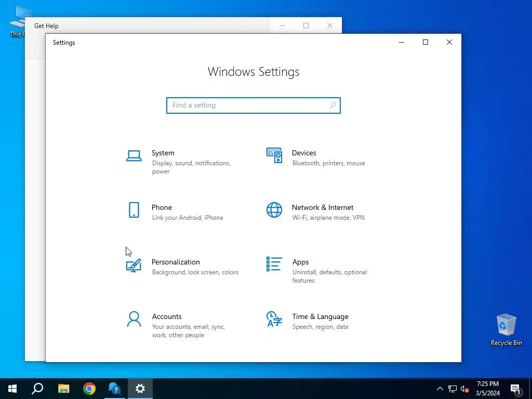
Task: Click "Link your Android, iPhone" description
Action: [188, 218]
